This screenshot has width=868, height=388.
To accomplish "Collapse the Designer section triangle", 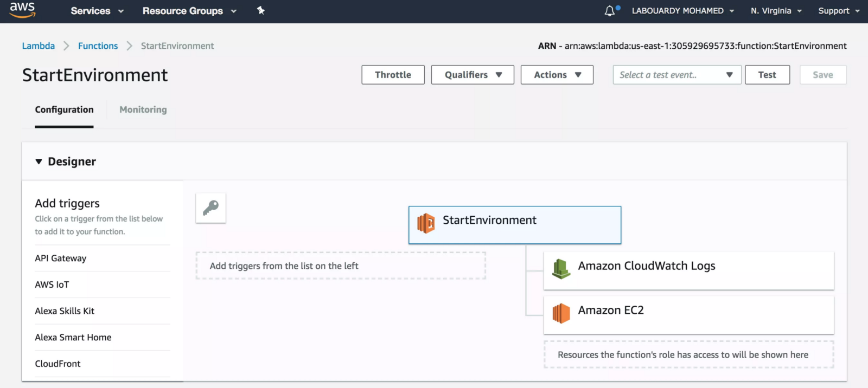I will click(39, 161).
